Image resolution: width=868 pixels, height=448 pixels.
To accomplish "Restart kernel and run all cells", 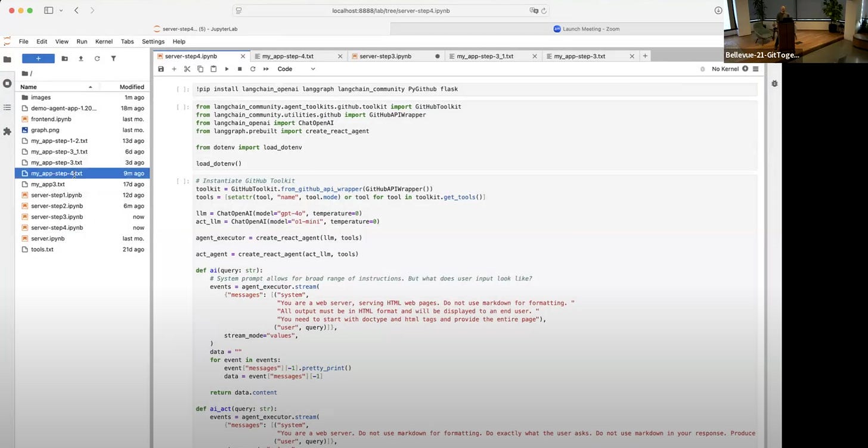I will (266, 69).
